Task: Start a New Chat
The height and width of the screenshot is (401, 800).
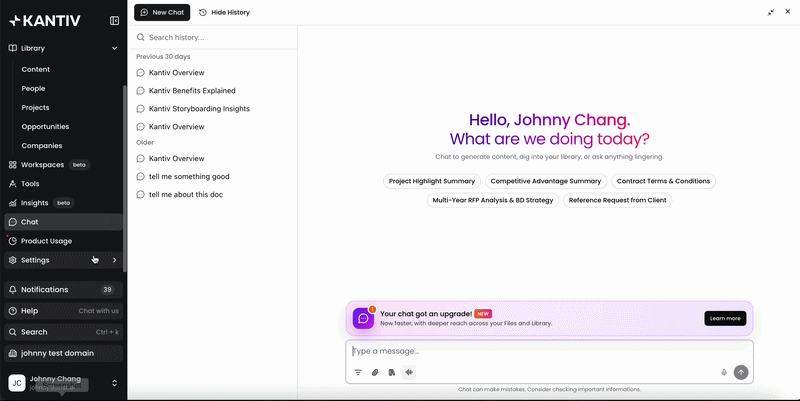Action: point(162,12)
